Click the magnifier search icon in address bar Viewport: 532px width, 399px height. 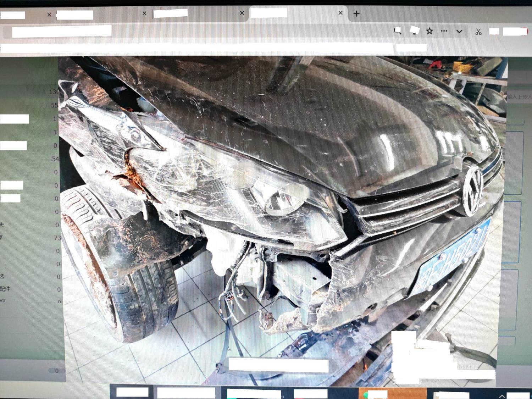click(398, 31)
